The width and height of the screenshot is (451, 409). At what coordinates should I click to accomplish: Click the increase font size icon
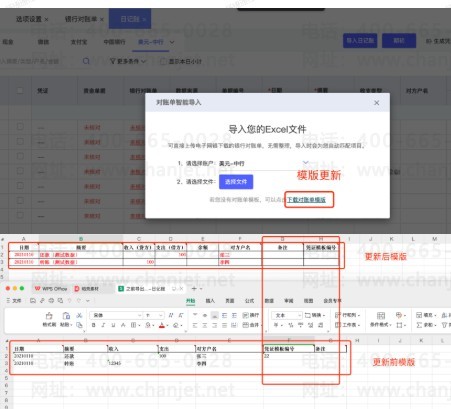click(171, 315)
